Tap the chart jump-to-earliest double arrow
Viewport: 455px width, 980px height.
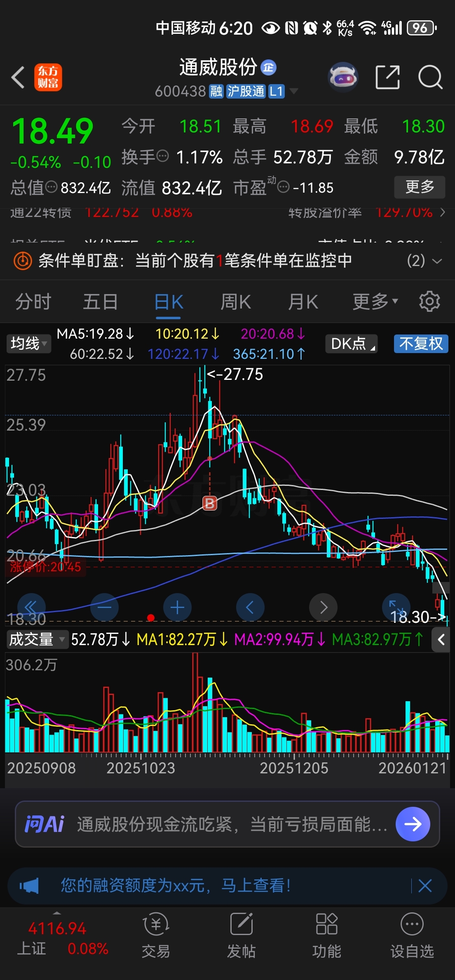(x=31, y=607)
